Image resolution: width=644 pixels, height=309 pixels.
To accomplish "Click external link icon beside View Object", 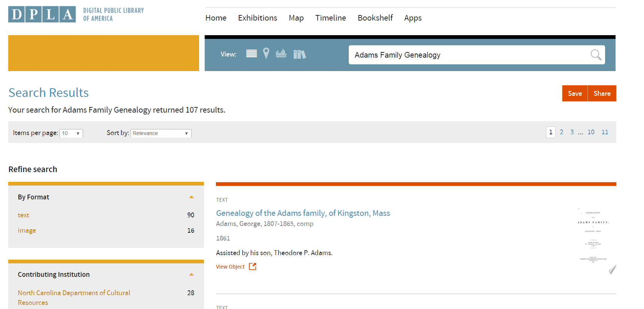I will [x=253, y=266].
